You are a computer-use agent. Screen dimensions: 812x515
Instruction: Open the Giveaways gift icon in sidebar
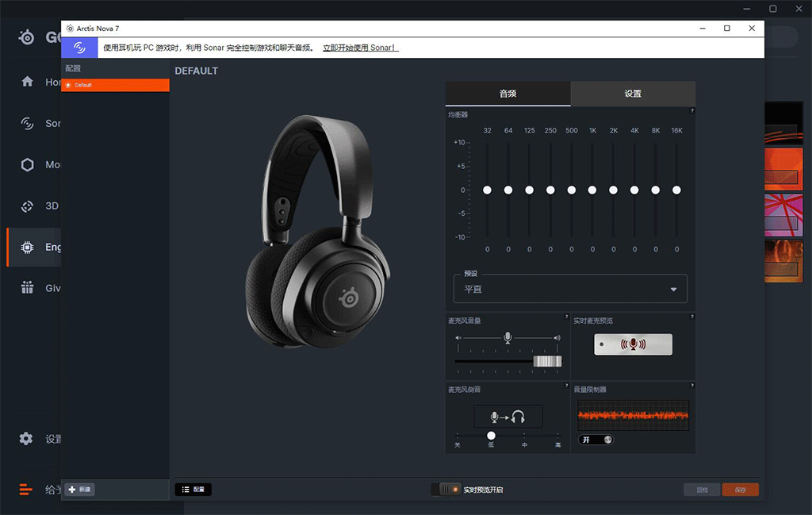pyautogui.click(x=27, y=287)
